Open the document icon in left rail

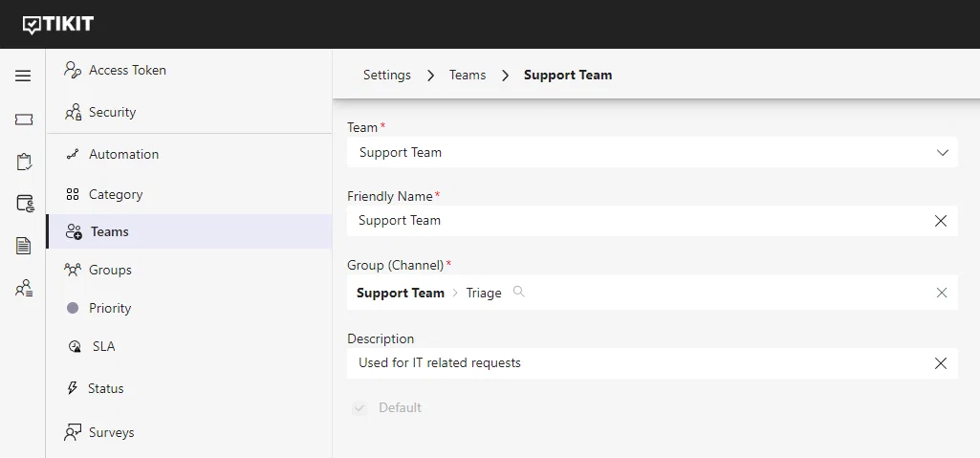pos(23,246)
